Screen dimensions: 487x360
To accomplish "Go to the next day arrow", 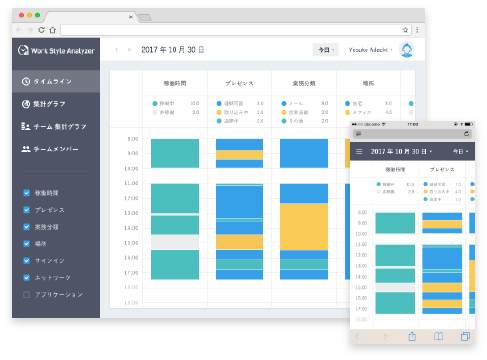I will pyautogui.click(x=129, y=50).
